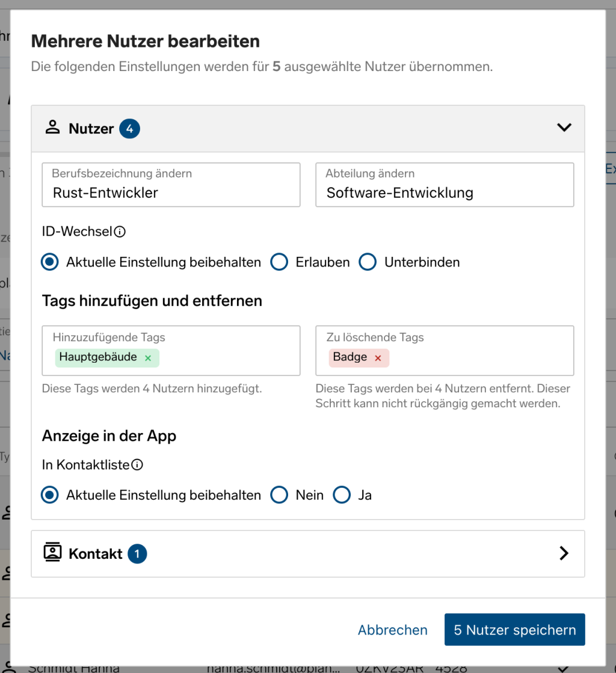Click the Nutzer count badge showing 4
Screen dimensions: 616x673
click(x=129, y=129)
